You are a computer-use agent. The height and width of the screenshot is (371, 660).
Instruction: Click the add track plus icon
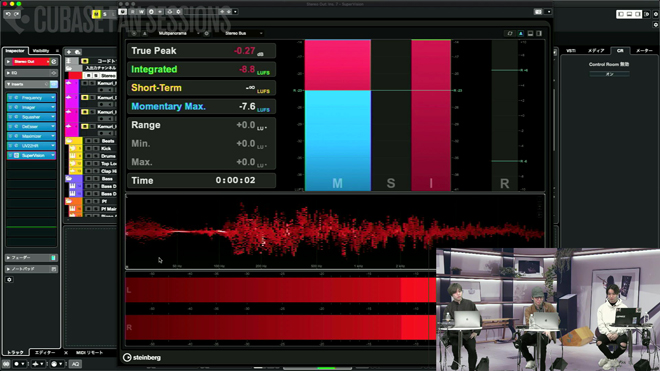pos(69,52)
